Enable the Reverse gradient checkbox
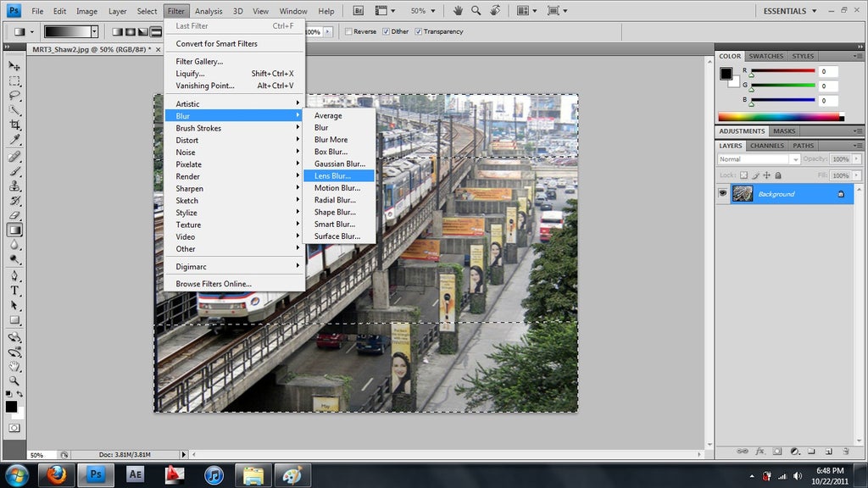Viewport: 868px width, 488px height. pos(348,31)
